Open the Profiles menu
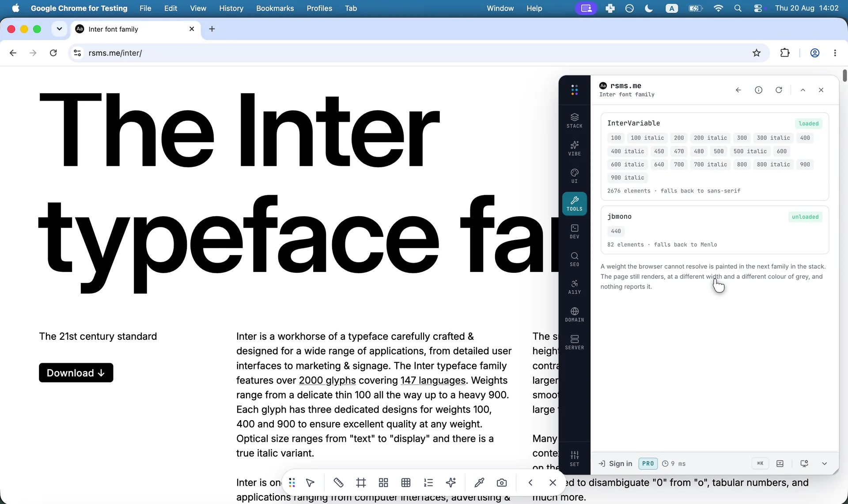The width and height of the screenshot is (848, 504). click(319, 8)
